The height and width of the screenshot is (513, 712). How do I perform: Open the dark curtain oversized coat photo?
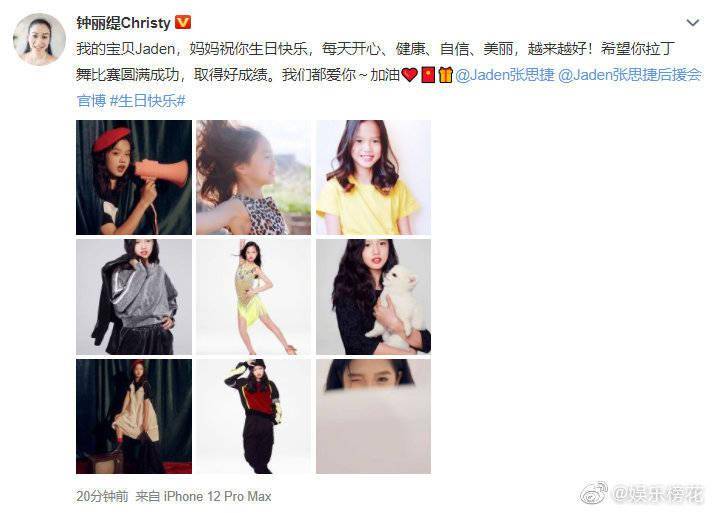(x=134, y=416)
